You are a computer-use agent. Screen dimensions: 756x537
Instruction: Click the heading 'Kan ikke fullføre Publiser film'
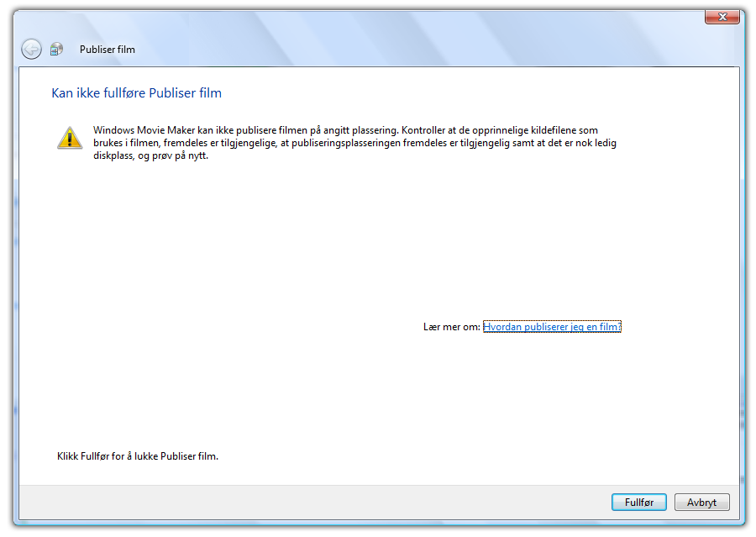click(x=136, y=93)
